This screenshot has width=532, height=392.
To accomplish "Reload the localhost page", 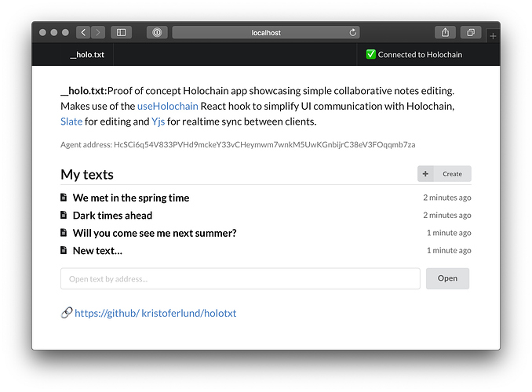I will tap(353, 33).
